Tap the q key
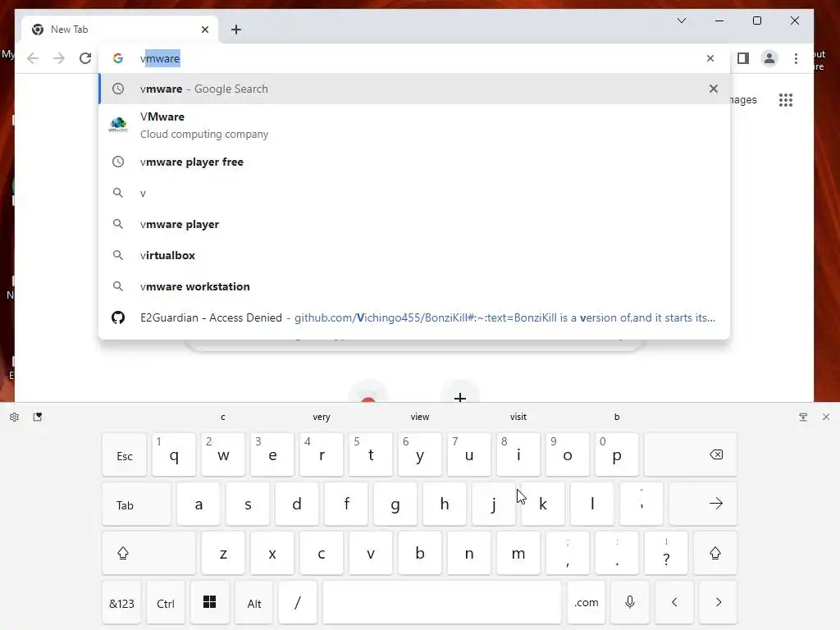This screenshot has width=840, height=630. [x=174, y=454]
